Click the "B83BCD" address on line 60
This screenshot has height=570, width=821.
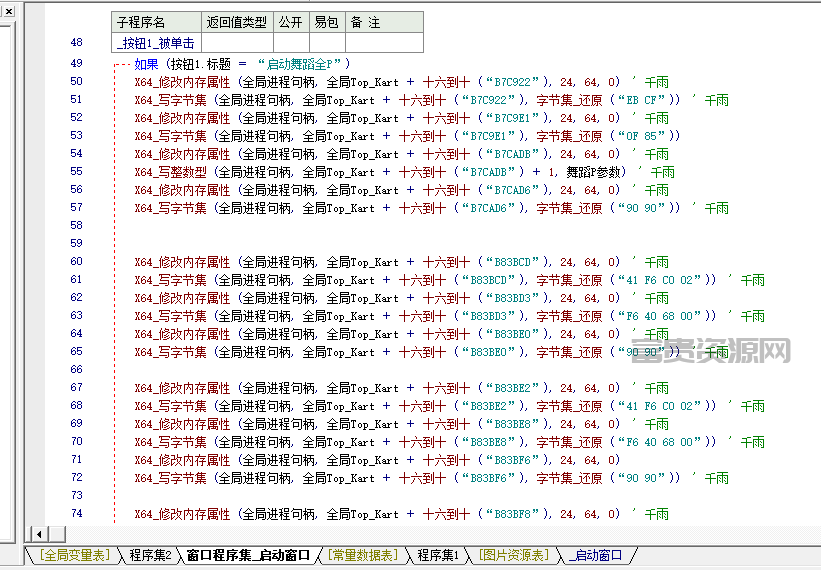pyautogui.click(x=513, y=262)
